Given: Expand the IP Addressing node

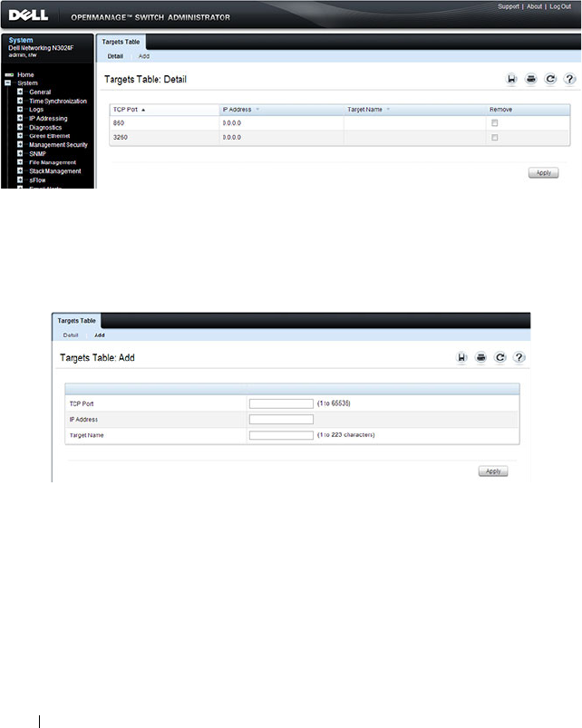Looking at the screenshot, I should (x=20, y=119).
